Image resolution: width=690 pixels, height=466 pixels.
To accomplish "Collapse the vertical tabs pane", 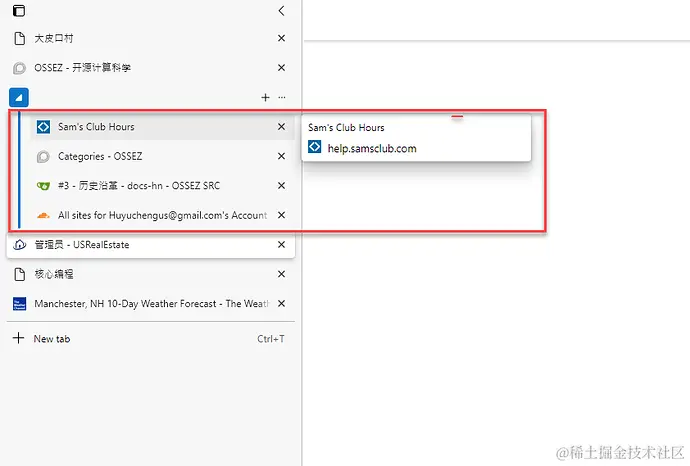I will [282, 11].
